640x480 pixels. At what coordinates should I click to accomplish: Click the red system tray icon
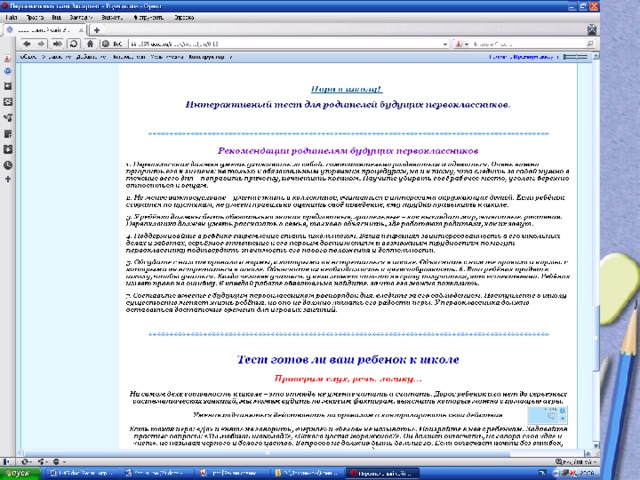(x=573, y=473)
